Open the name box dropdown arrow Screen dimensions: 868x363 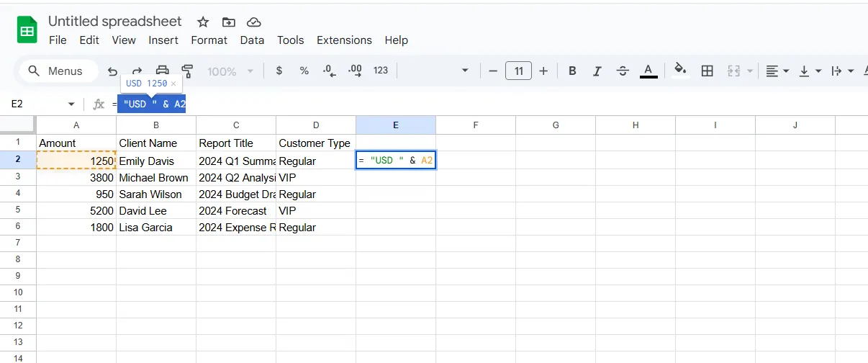tap(71, 104)
